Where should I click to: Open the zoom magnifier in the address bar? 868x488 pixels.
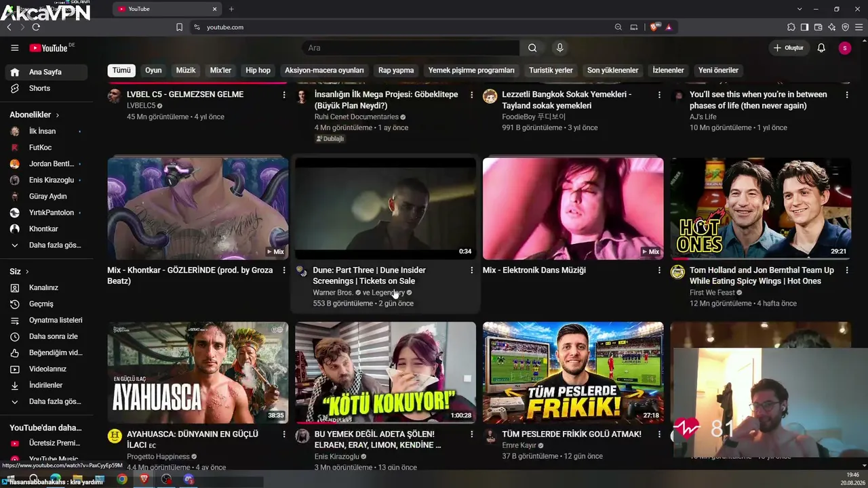[618, 27]
